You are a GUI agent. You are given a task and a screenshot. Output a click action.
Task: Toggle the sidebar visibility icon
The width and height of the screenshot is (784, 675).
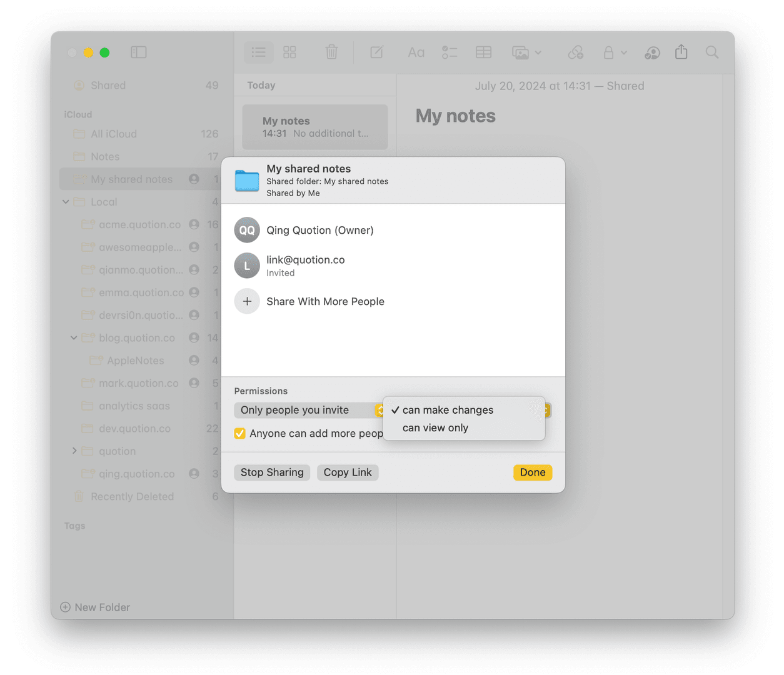tap(138, 52)
